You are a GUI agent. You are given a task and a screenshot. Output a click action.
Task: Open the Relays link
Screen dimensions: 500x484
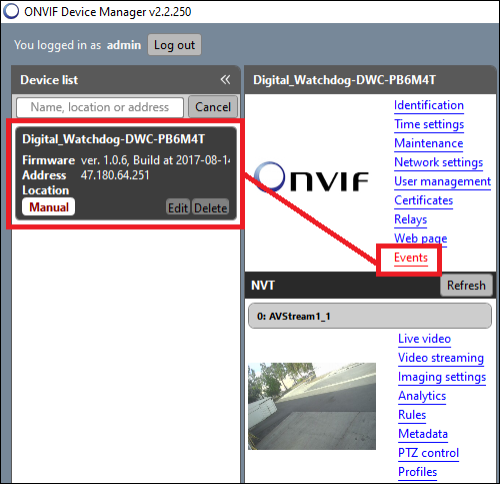point(410,219)
